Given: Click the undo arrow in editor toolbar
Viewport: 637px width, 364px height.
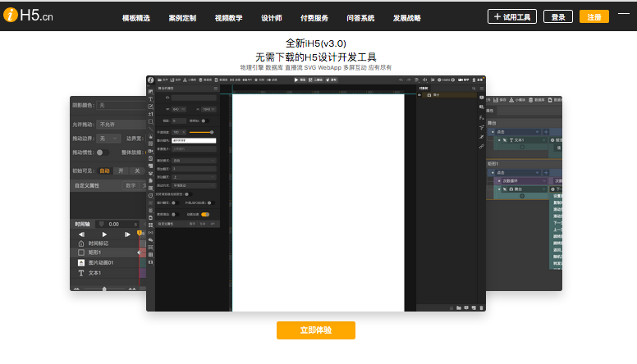Looking at the screenshot, I should (401, 80).
